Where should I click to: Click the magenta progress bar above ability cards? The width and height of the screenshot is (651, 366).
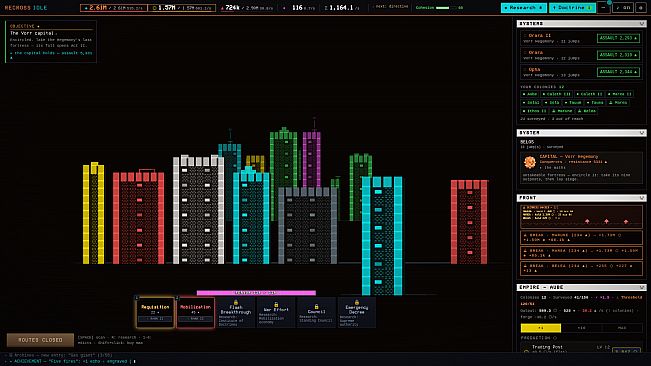pyautogui.click(x=256, y=293)
